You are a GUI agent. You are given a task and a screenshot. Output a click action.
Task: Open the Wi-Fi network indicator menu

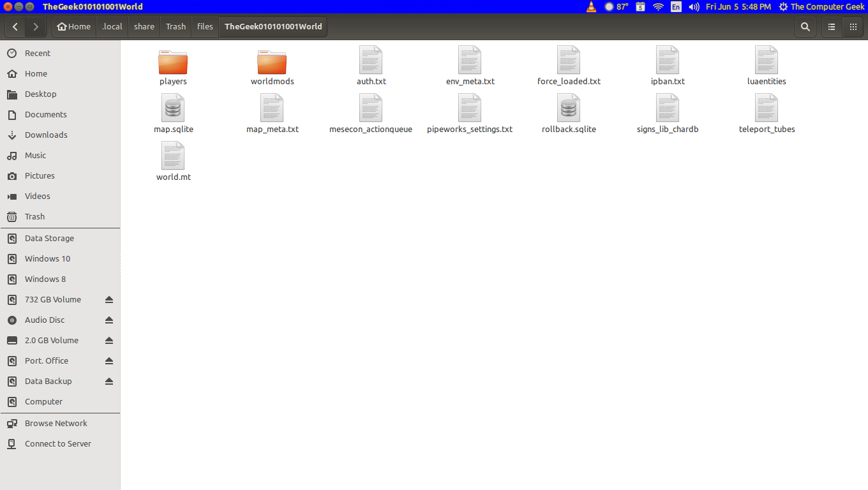[x=658, y=7]
